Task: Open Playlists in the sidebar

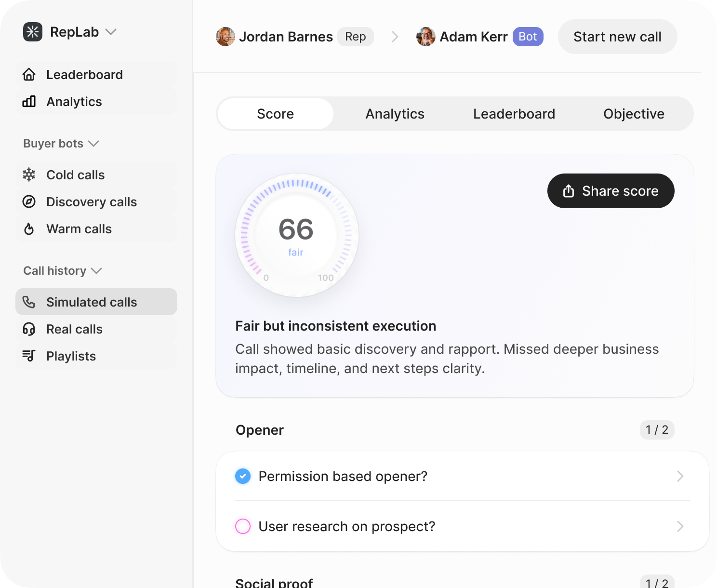Action: click(x=96, y=356)
